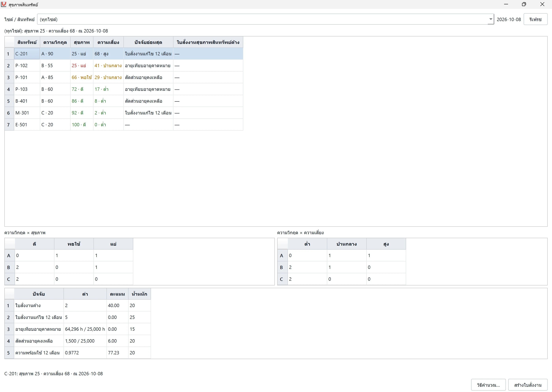Click the สุขภาพ column header in asset table
This screenshot has width=552, height=392.
pyautogui.click(x=82, y=42)
